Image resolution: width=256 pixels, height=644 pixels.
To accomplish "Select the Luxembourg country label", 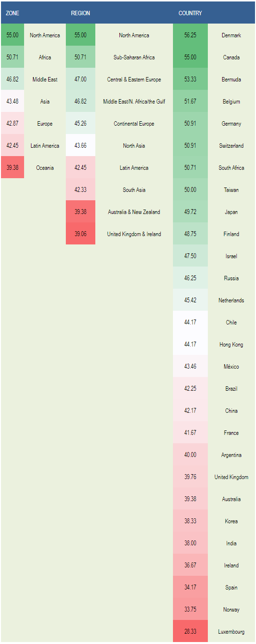I will pos(231,632).
